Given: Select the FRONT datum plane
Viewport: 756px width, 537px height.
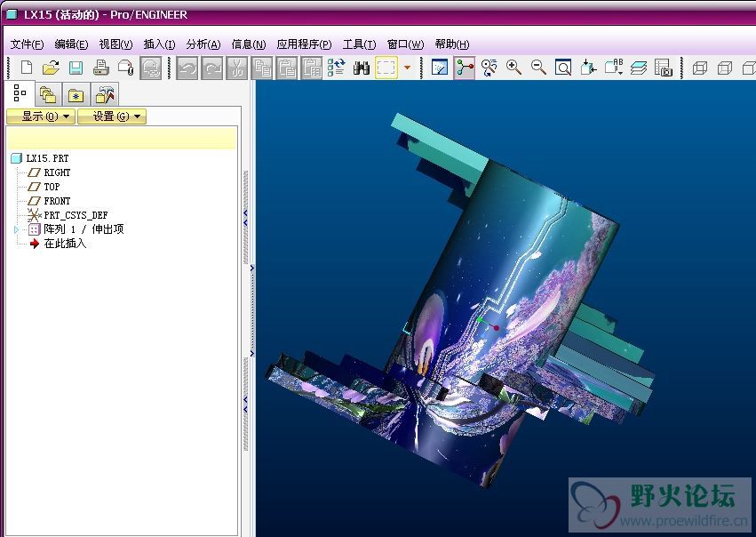Looking at the screenshot, I should click(57, 201).
